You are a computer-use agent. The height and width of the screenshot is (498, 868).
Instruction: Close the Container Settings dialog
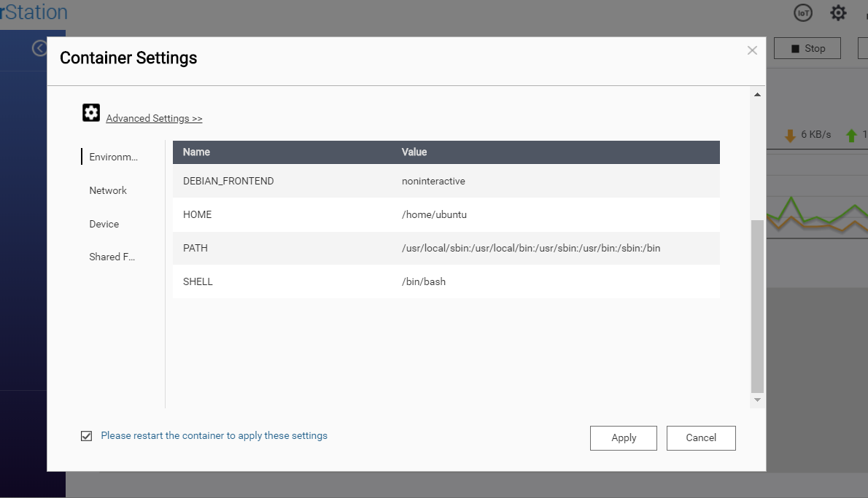[752, 50]
